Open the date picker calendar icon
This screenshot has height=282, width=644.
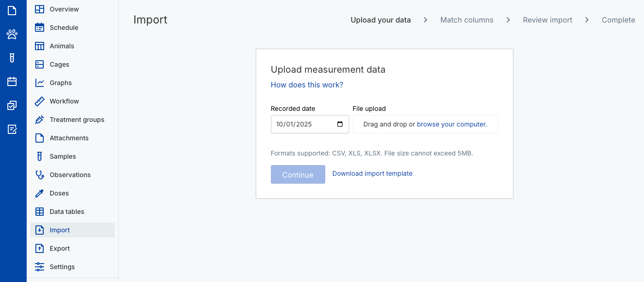[340, 124]
